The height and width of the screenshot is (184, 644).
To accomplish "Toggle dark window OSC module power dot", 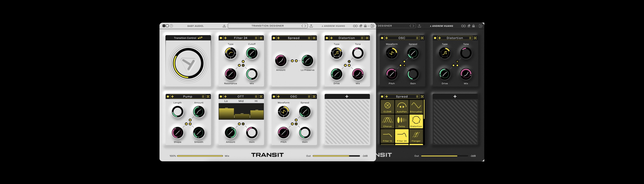I will point(382,38).
